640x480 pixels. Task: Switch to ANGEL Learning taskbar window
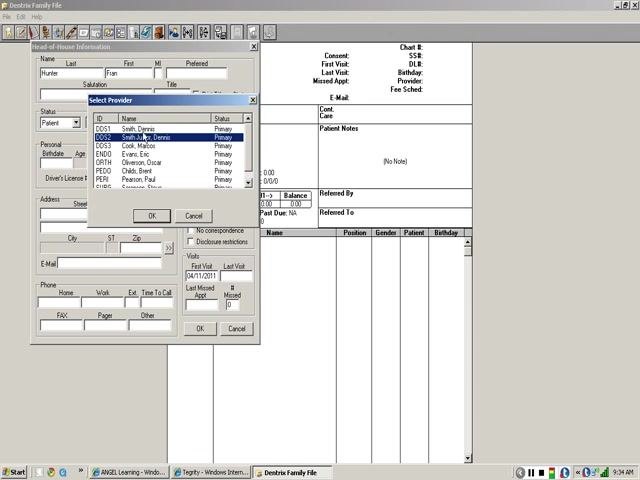click(128, 472)
